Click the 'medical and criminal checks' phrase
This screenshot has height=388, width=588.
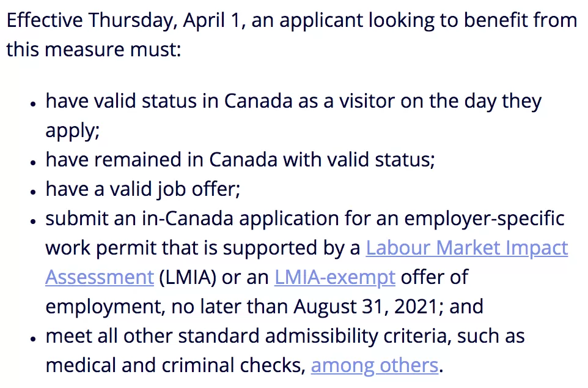[x=175, y=365]
